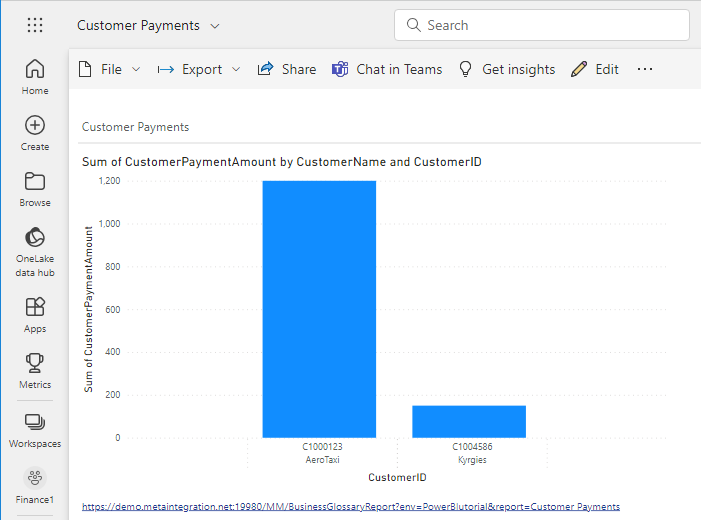Open the app launcher waffle icon
The image size is (701, 520).
click(35, 25)
